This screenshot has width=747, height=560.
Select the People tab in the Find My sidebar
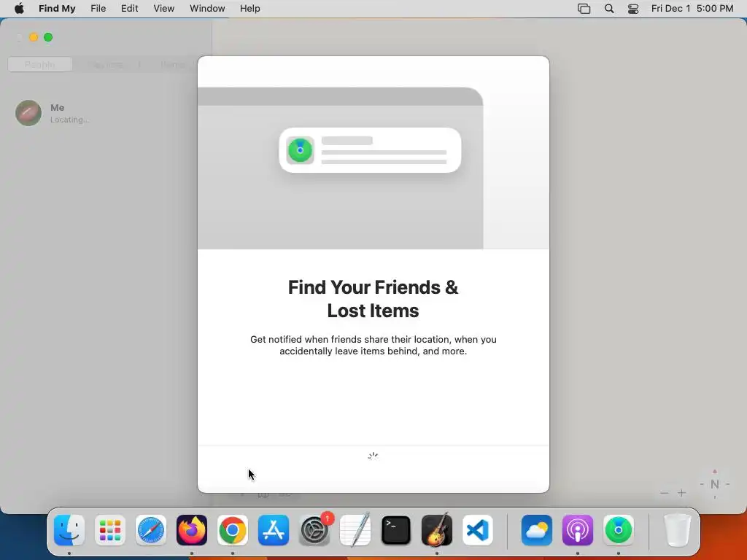(x=40, y=64)
